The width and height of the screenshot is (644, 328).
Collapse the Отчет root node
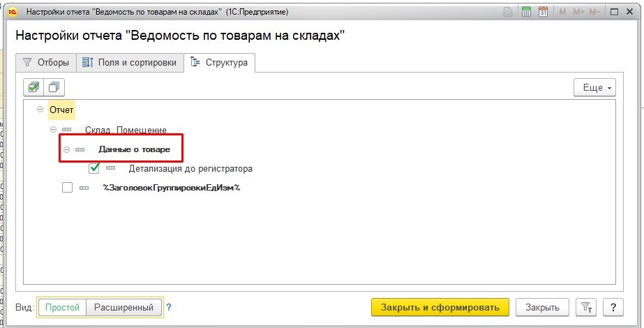(x=40, y=110)
